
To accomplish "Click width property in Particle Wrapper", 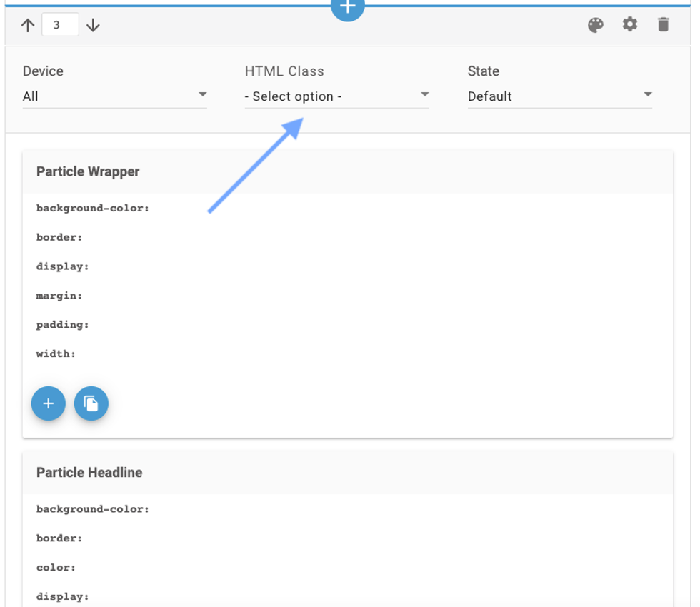I will pyautogui.click(x=56, y=354).
